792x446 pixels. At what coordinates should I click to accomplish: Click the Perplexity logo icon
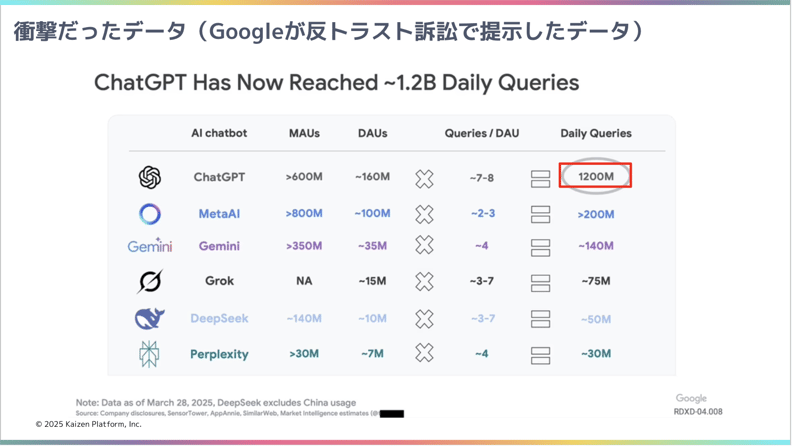[150, 354]
